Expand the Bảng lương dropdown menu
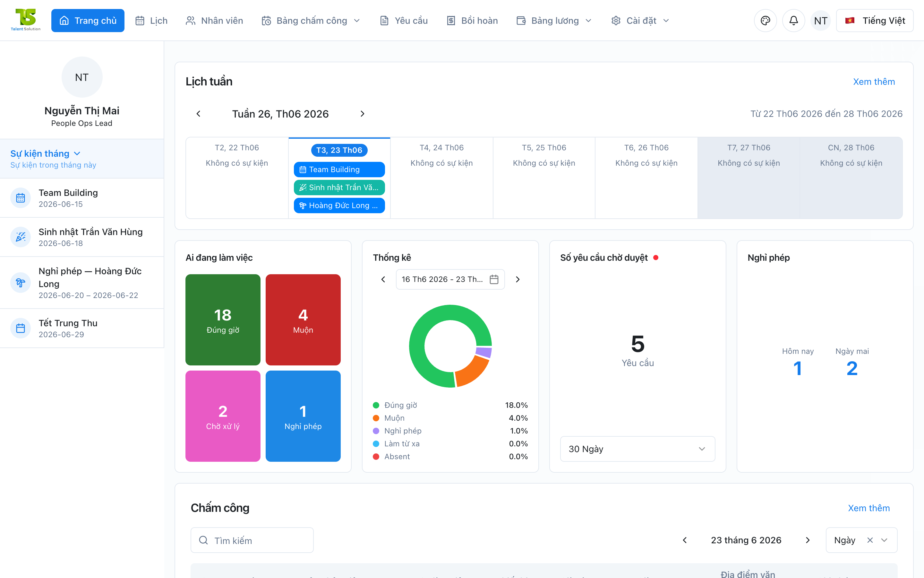Image resolution: width=924 pixels, height=578 pixels. 554,21
